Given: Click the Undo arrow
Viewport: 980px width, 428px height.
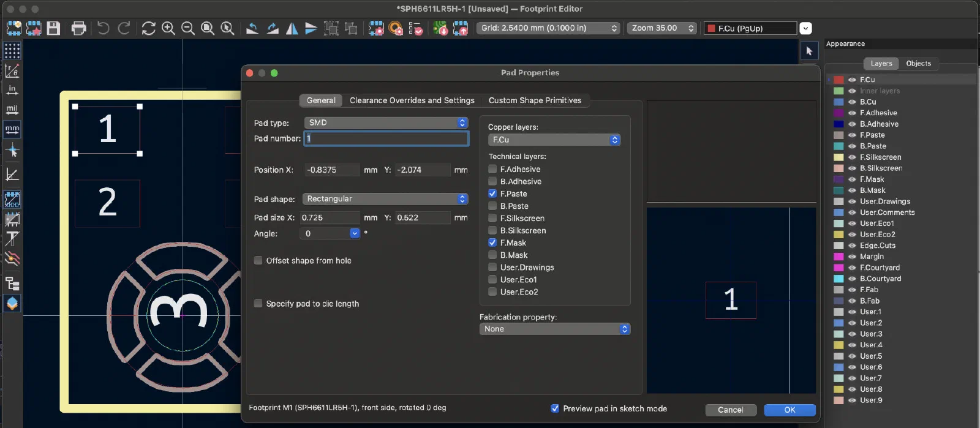Looking at the screenshot, I should click(x=104, y=28).
